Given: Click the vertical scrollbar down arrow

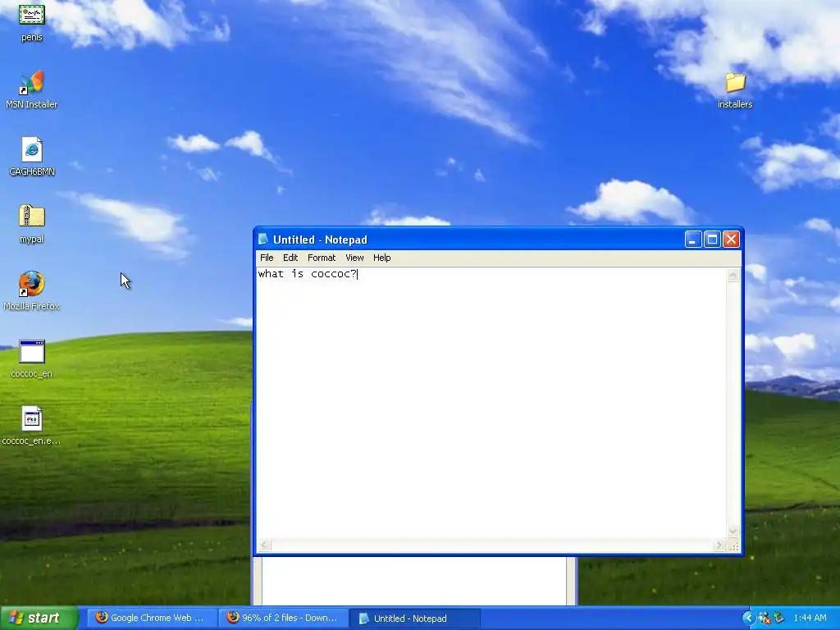Looking at the screenshot, I should click(733, 532).
